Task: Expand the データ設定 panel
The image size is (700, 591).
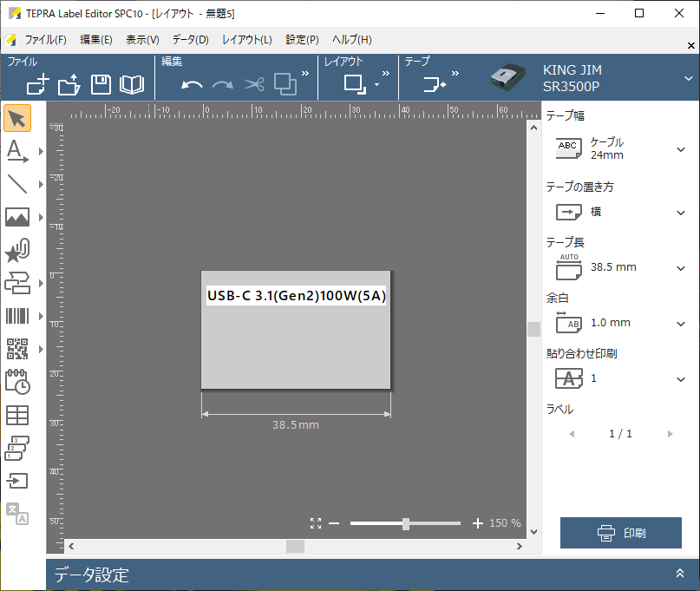Action: coord(679,574)
